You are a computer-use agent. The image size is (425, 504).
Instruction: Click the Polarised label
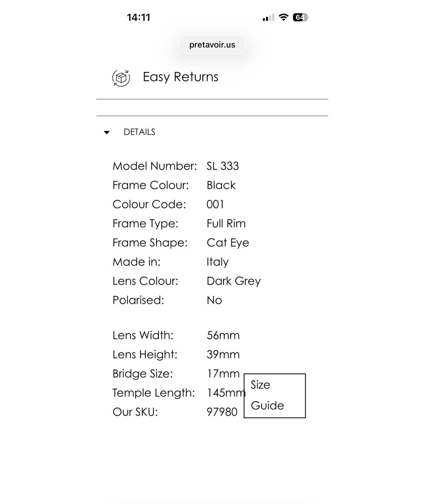[x=138, y=300]
